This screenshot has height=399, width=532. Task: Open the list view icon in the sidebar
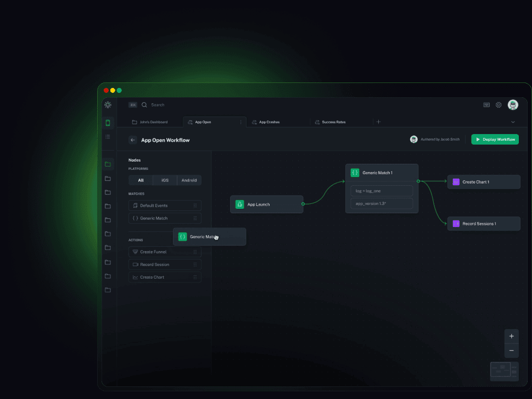(108, 137)
